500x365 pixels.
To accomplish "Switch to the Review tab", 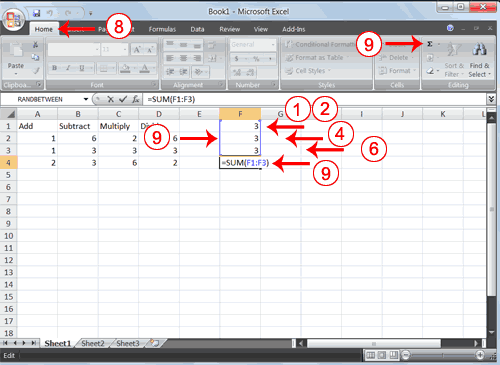I will pyautogui.click(x=230, y=29).
